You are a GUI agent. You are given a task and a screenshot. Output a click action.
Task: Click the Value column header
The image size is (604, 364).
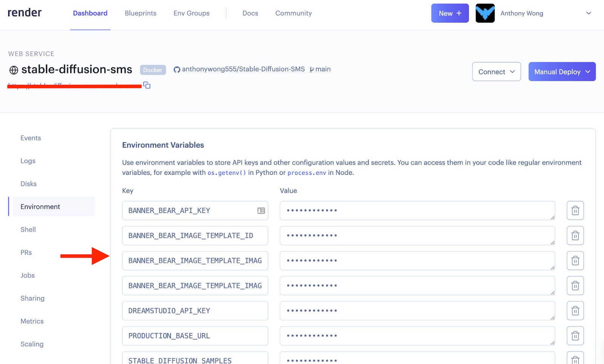(x=288, y=191)
